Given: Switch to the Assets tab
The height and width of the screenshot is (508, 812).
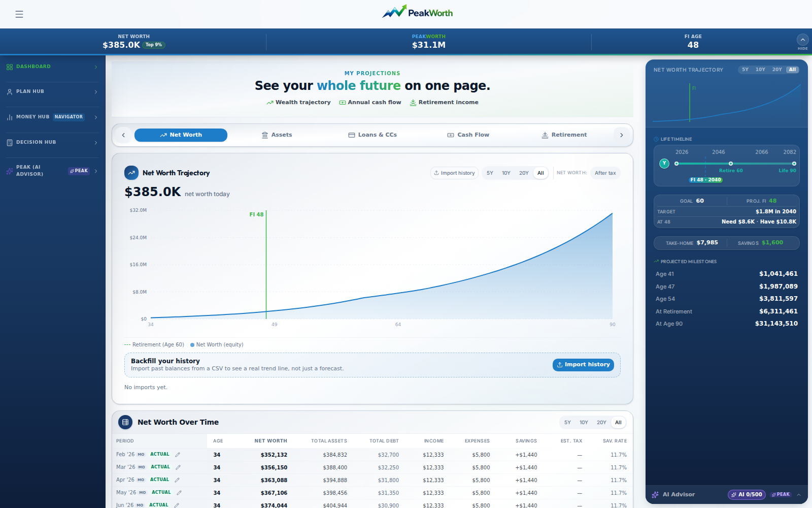Looking at the screenshot, I should [277, 135].
